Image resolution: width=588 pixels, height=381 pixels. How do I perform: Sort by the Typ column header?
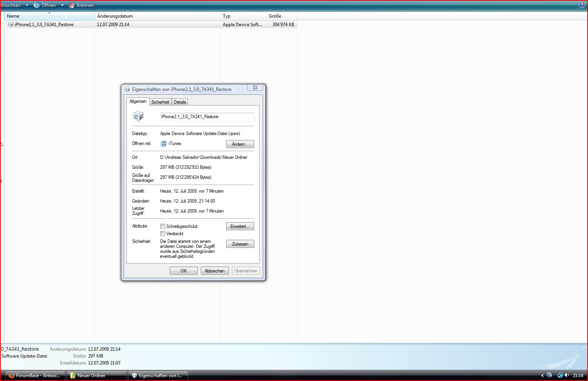243,16
